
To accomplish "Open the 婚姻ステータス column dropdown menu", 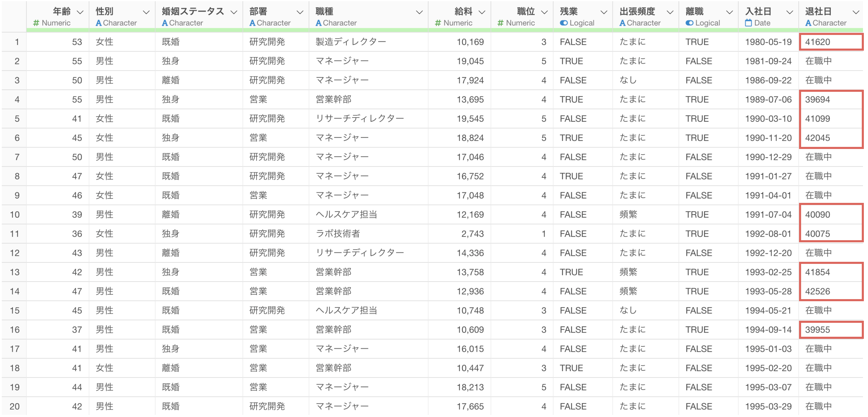I will [x=234, y=12].
